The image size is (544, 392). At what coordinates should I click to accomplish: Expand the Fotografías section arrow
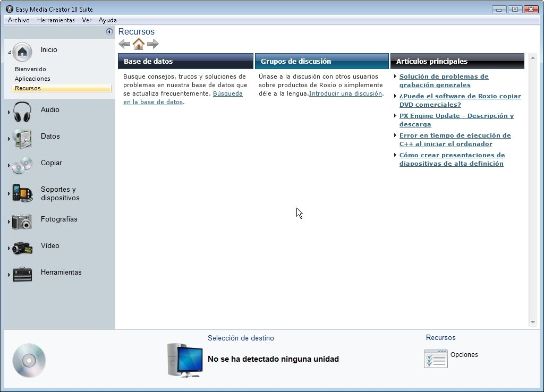(x=8, y=221)
